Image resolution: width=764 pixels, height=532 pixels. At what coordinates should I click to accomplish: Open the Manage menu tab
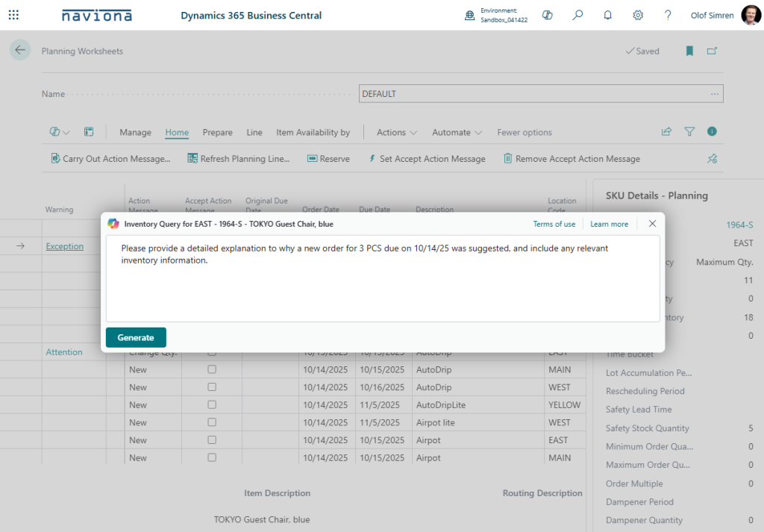(x=135, y=132)
